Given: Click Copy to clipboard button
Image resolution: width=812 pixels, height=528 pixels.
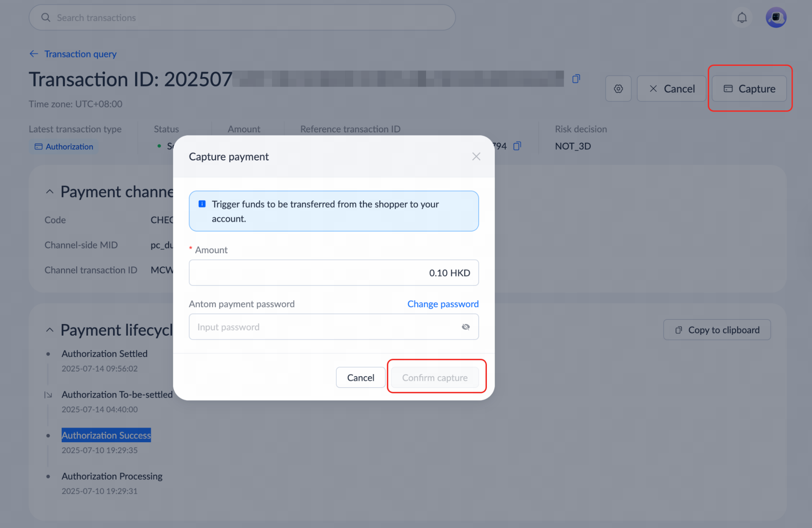Looking at the screenshot, I should tap(717, 330).
